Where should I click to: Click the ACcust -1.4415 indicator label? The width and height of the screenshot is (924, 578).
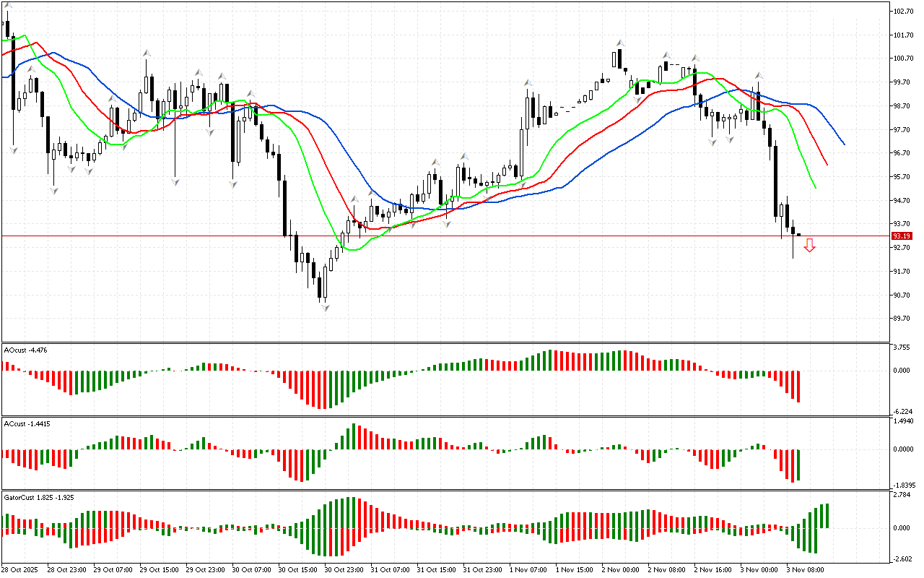tap(27, 423)
